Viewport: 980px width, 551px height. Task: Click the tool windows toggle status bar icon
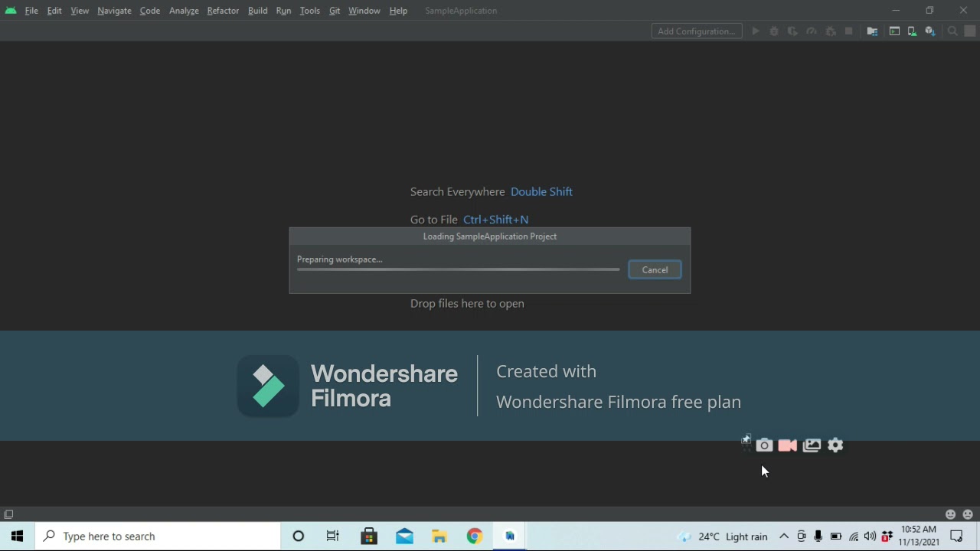click(8, 514)
